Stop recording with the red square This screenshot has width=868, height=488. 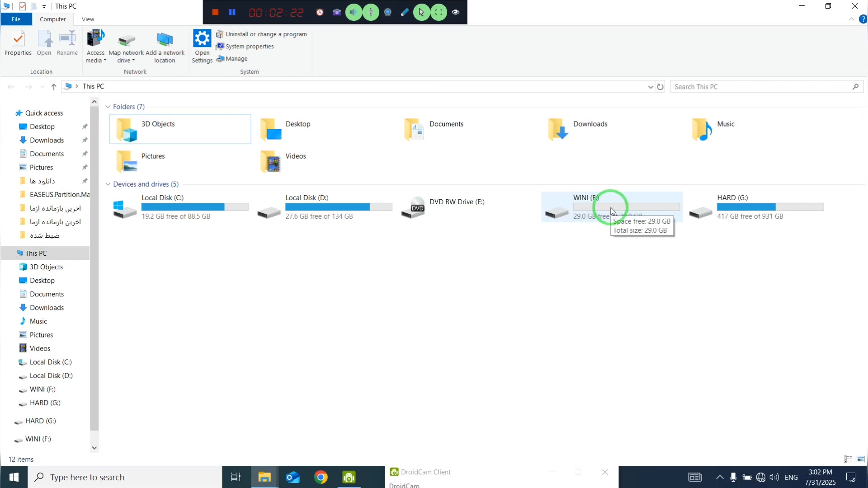point(215,12)
